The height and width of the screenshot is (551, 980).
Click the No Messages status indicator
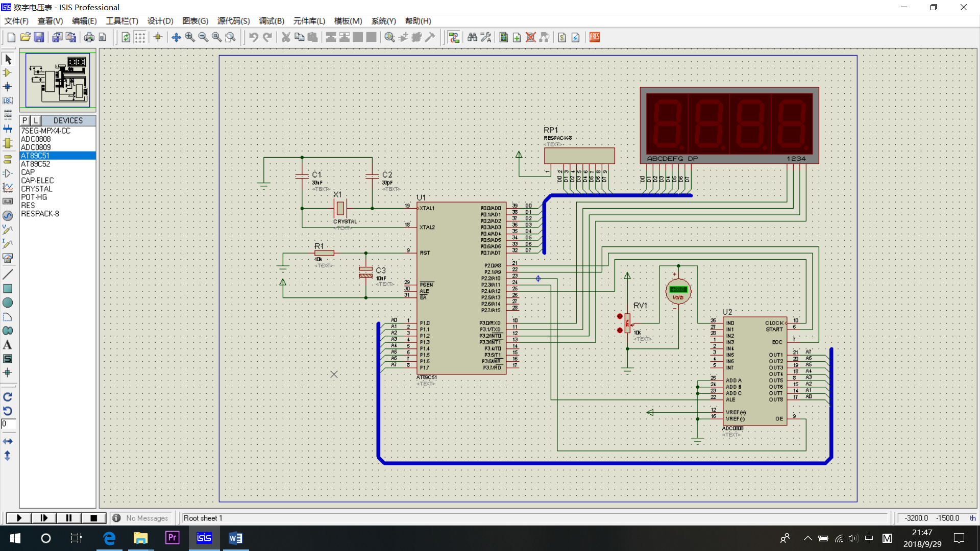141,518
